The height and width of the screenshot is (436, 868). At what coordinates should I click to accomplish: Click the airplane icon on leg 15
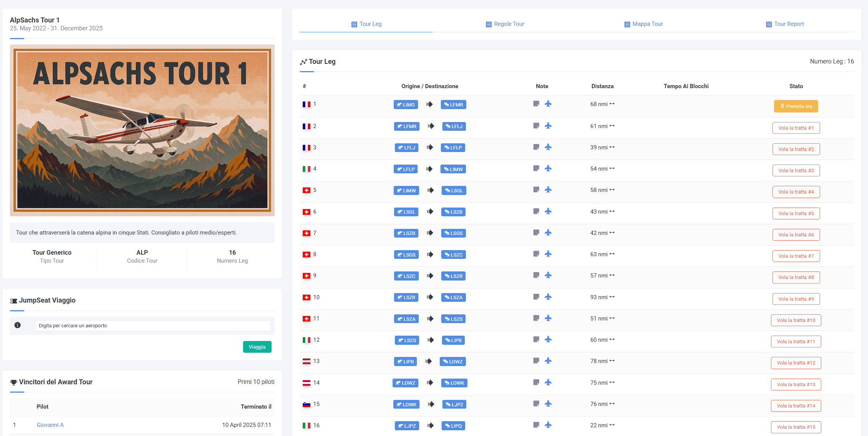(x=548, y=404)
